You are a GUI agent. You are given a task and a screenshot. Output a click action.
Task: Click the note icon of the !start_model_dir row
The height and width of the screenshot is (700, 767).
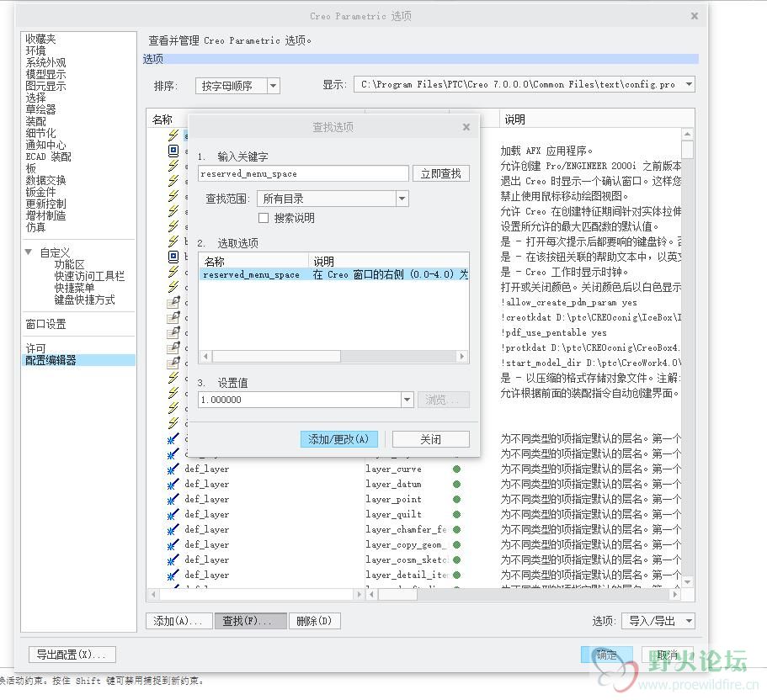173,363
